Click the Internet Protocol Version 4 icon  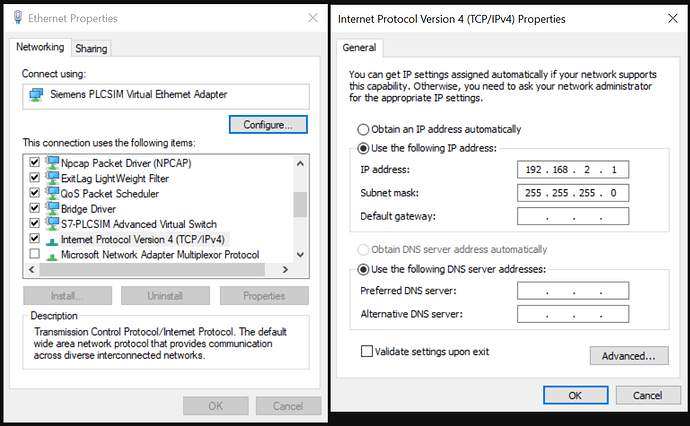(51, 240)
